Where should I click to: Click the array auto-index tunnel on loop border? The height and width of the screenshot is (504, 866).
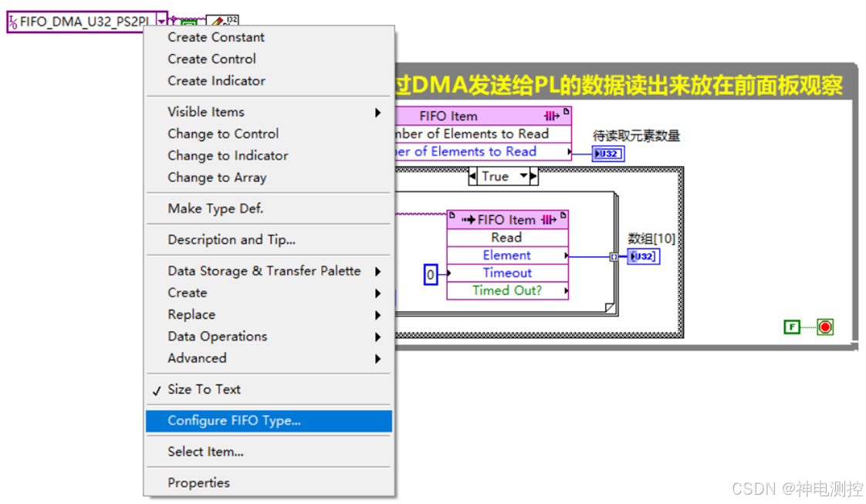pos(614,257)
